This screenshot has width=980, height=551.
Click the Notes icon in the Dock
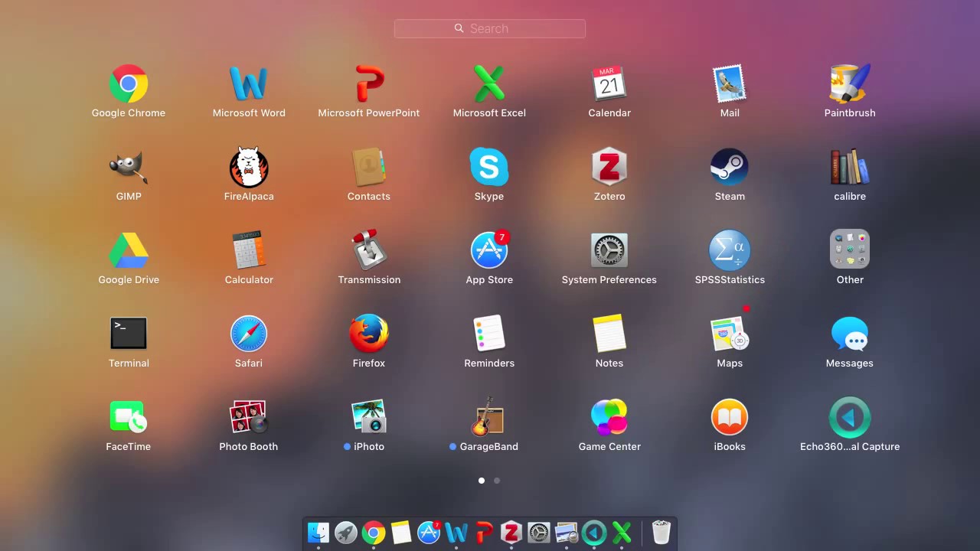tap(401, 532)
